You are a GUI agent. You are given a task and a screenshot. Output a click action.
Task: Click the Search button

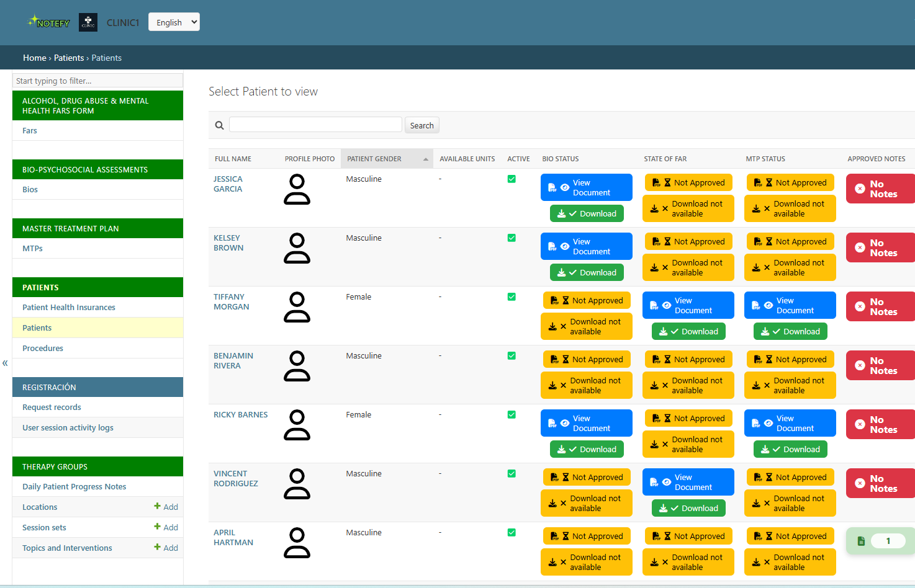point(422,125)
